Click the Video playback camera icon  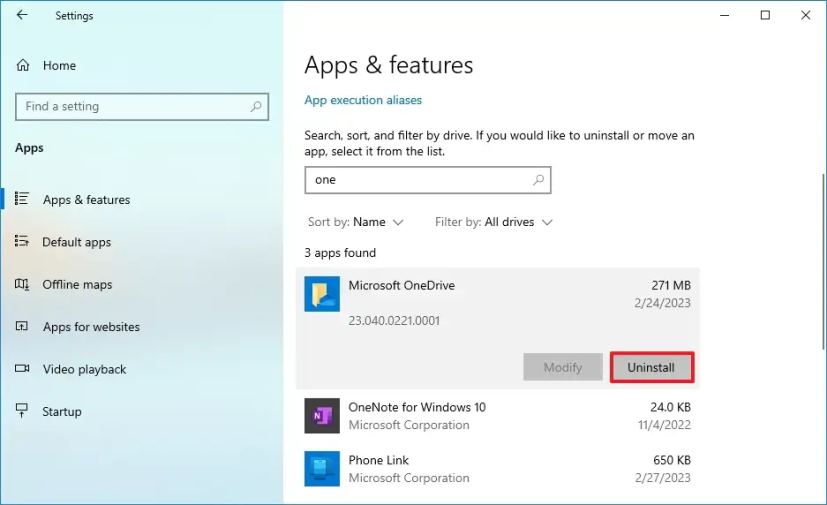22,368
